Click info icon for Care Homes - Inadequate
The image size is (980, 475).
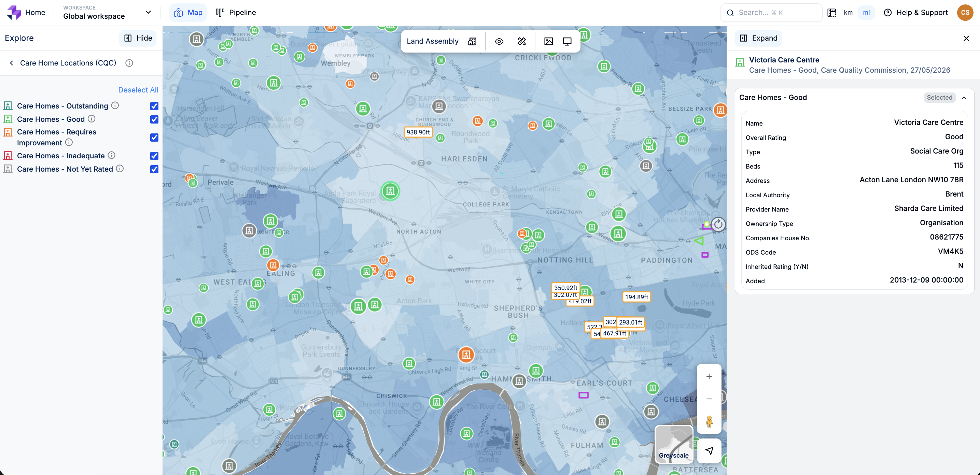click(111, 155)
